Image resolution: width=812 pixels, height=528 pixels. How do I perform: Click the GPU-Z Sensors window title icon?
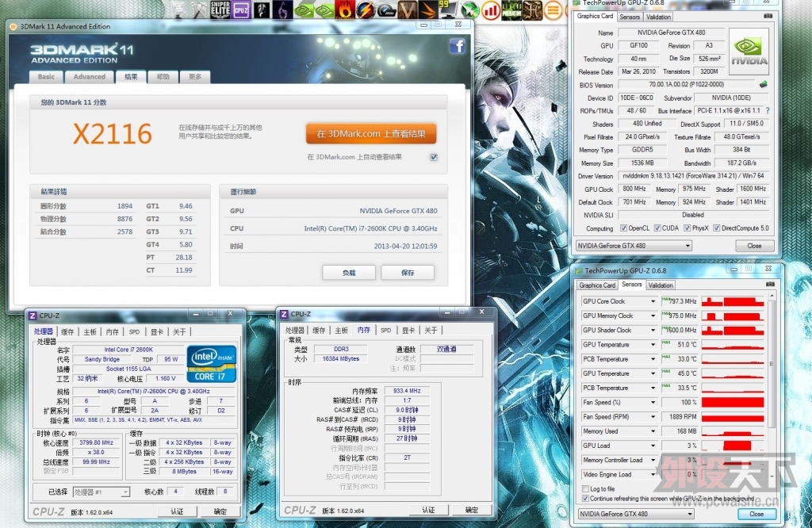(577, 270)
